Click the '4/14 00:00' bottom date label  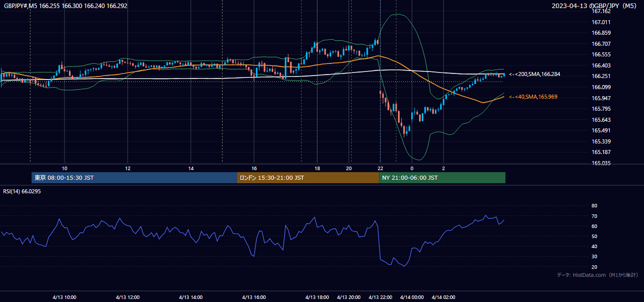point(412,297)
